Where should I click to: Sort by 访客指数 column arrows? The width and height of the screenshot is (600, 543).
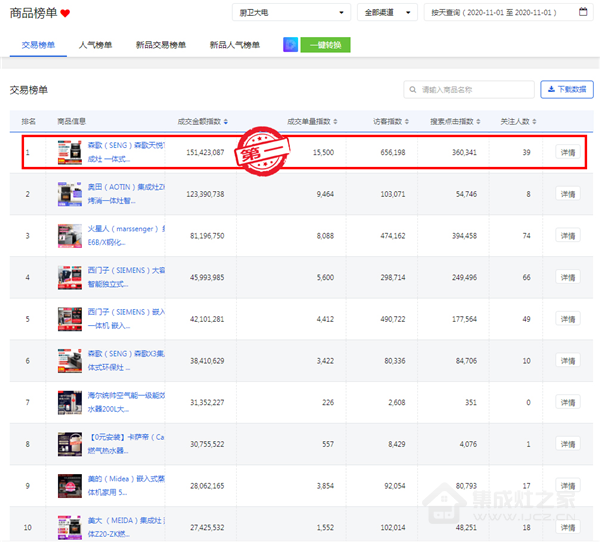coord(407,122)
